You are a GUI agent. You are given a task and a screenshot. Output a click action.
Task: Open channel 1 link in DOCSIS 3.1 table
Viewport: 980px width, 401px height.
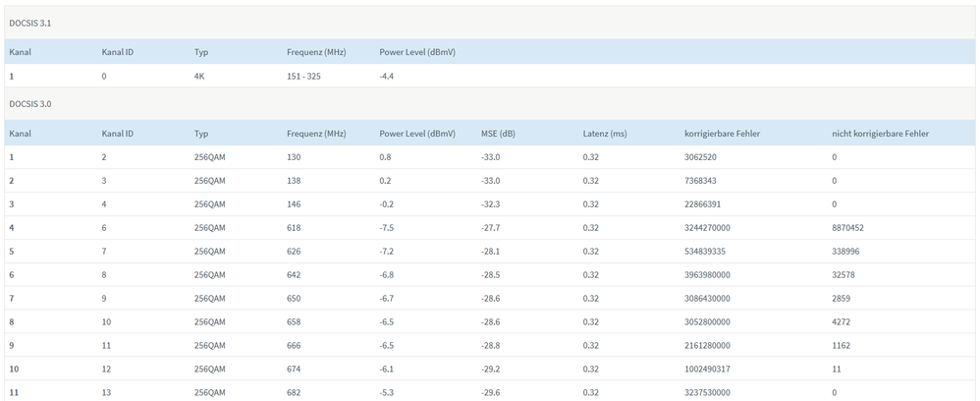click(x=12, y=76)
